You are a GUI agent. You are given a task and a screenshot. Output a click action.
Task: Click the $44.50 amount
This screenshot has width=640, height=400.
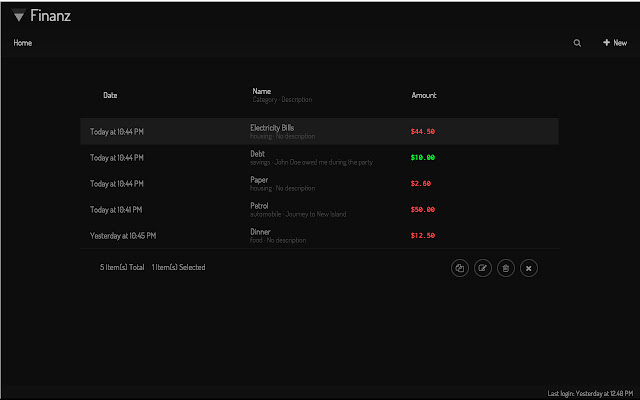423,131
